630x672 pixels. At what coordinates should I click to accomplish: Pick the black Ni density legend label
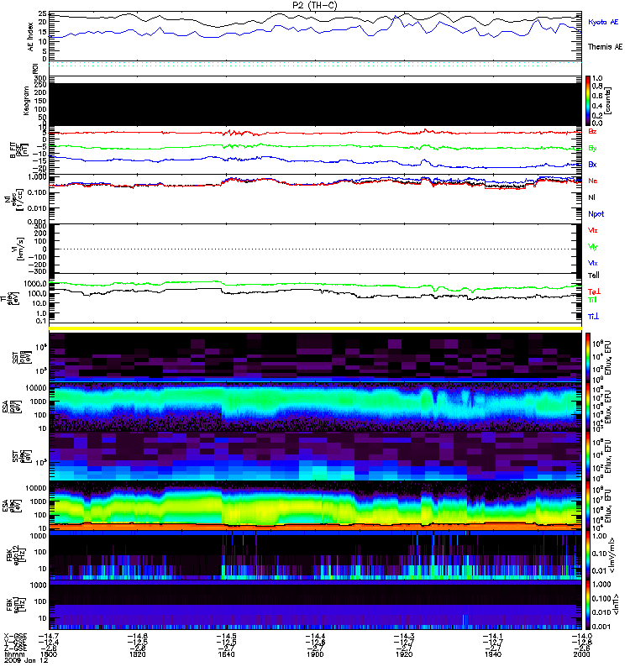click(592, 197)
